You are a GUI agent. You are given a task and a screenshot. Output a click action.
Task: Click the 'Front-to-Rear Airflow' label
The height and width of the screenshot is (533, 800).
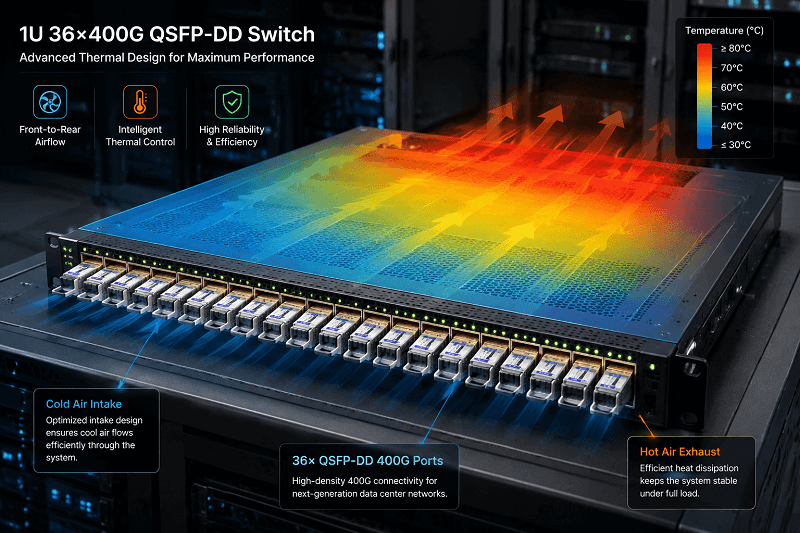click(x=50, y=136)
